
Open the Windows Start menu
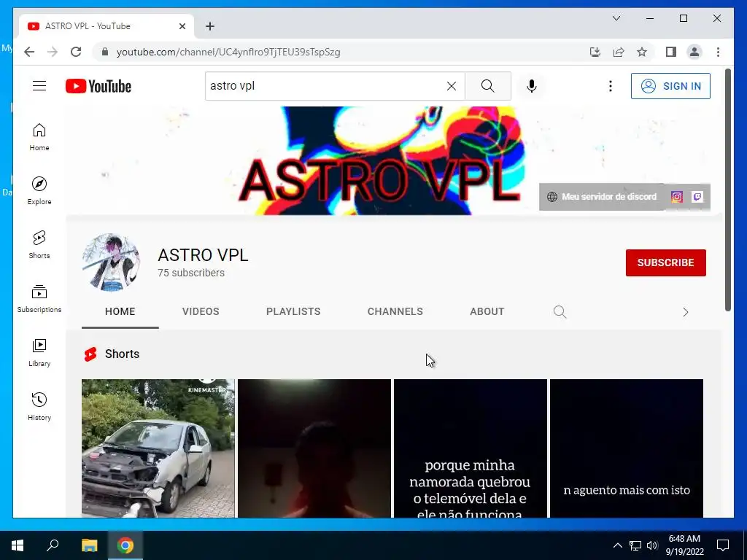(x=18, y=545)
